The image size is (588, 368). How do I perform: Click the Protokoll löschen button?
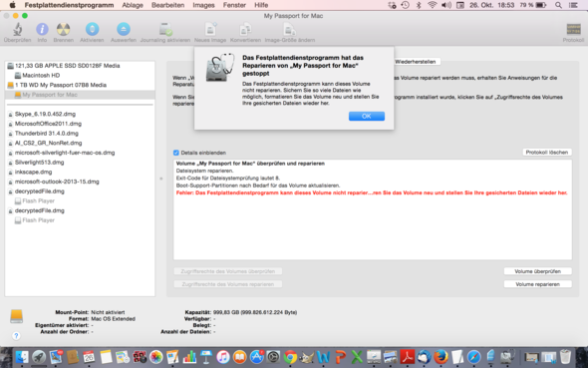547,153
